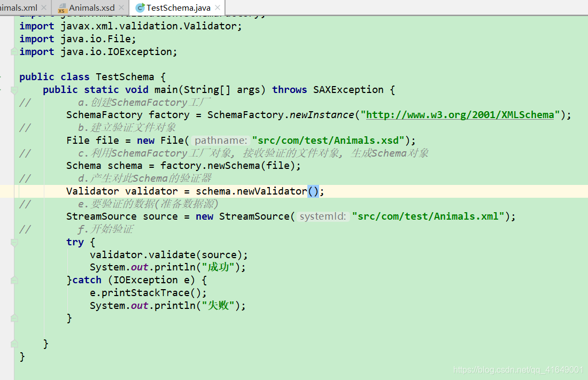
Task: Click 'TestSchema' class name in declaration
Action: tap(125, 77)
